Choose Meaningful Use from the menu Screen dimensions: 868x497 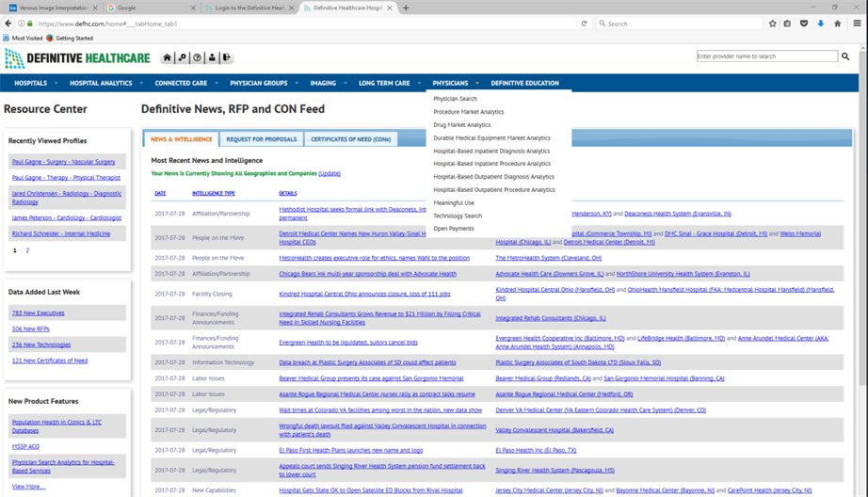[454, 203]
